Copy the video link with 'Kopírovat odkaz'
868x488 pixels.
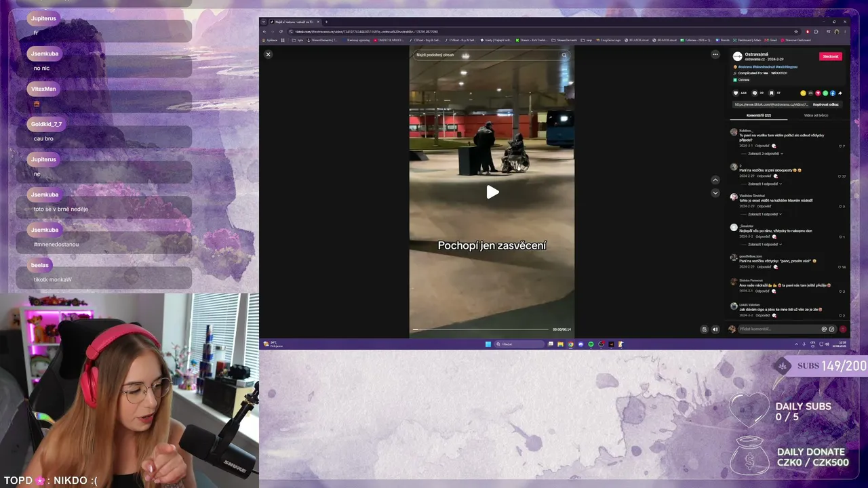click(x=826, y=104)
